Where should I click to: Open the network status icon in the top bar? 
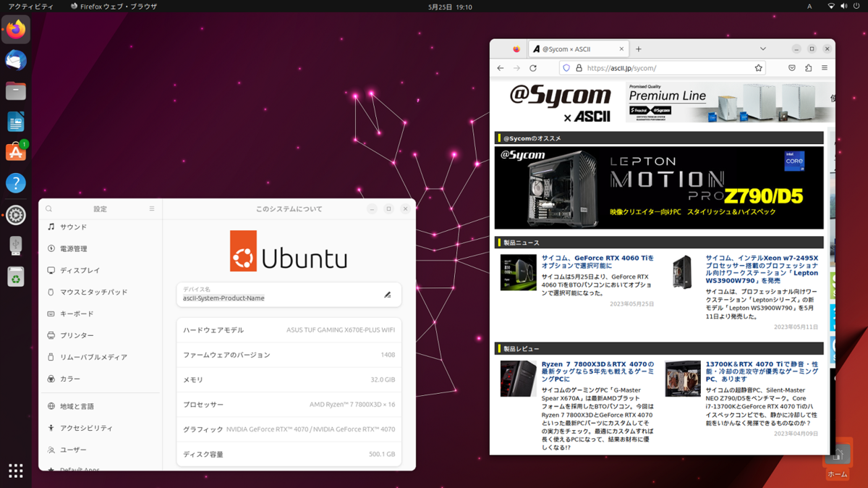[831, 7]
